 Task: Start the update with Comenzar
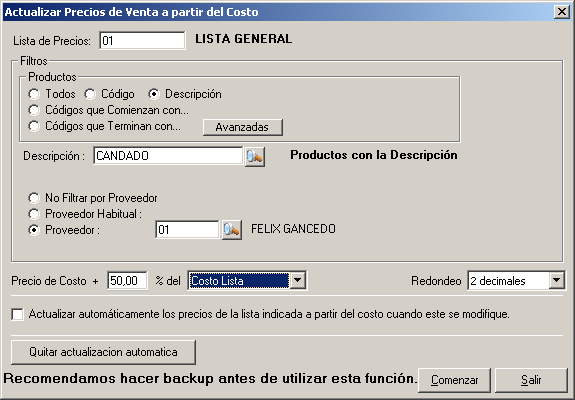coord(454,380)
